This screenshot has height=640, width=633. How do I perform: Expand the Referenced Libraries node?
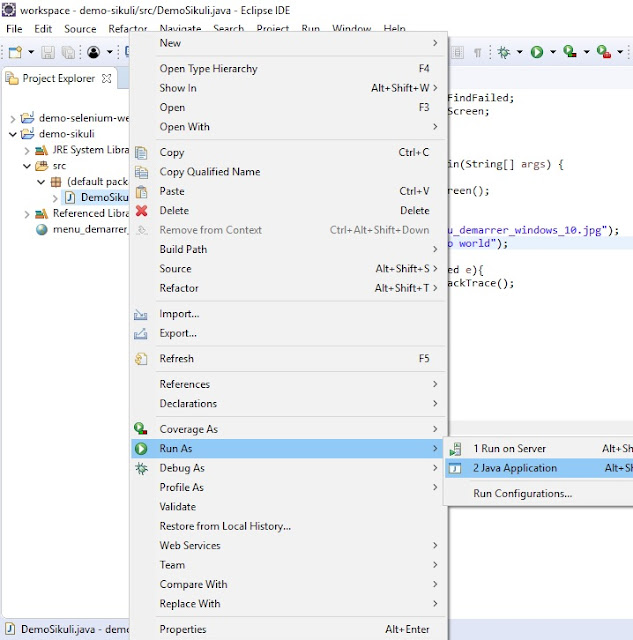pos(27,214)
